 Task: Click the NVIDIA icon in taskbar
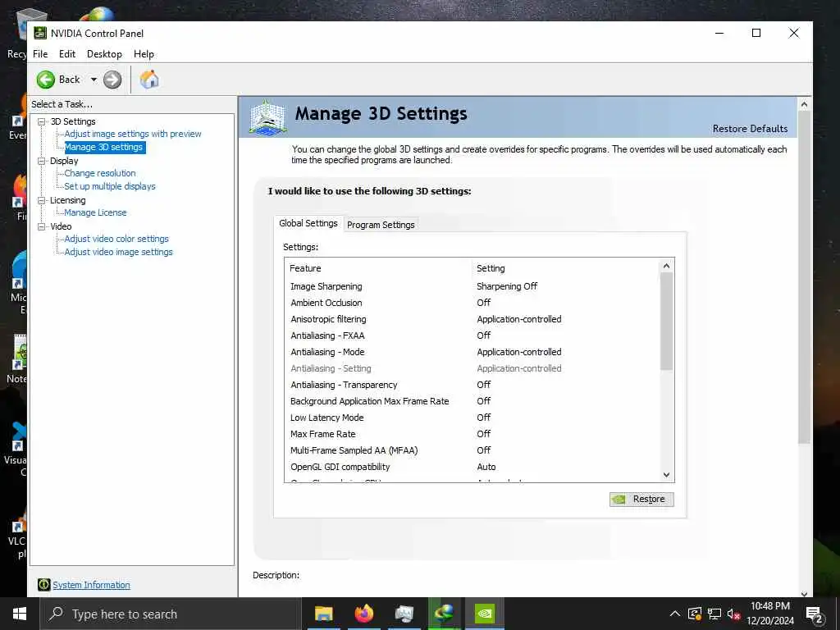coord(485,614)
